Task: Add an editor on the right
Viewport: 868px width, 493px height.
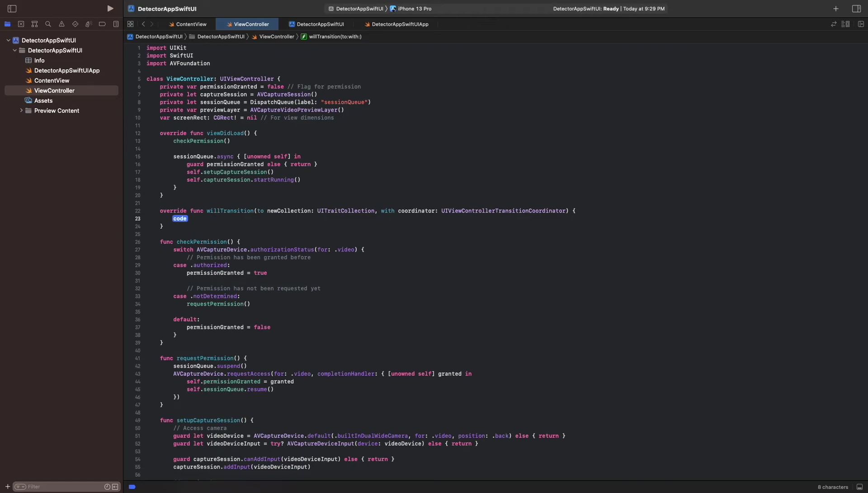Action: coord(861,24)
